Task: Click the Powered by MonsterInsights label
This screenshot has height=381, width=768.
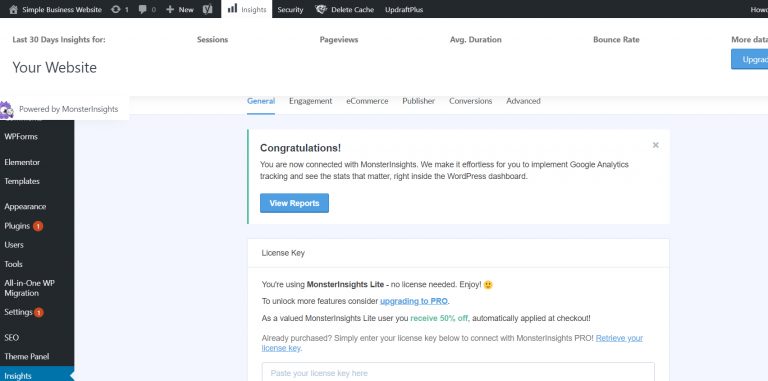Action: coord(69,109)
